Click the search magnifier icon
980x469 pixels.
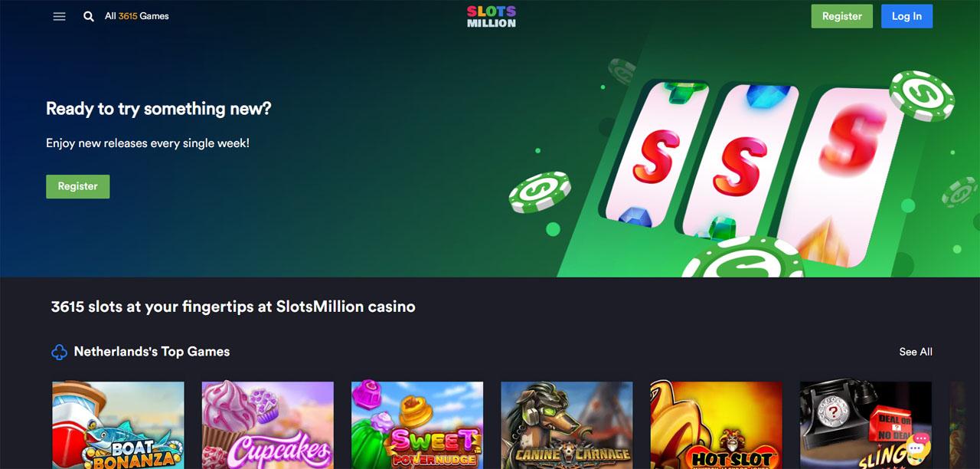(89, 16)
